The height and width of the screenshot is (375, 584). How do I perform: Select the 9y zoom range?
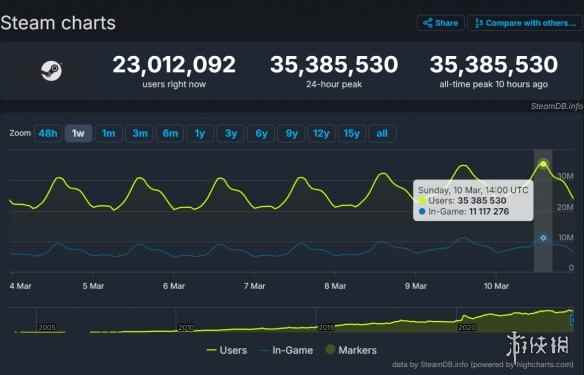[292, 133]
